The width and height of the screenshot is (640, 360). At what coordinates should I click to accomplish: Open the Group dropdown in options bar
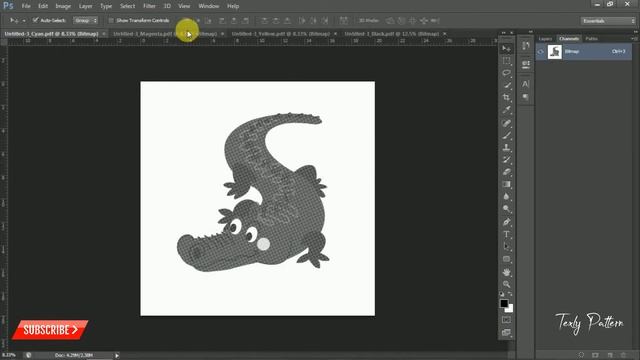pyautogui.click(x=85, y=20)
